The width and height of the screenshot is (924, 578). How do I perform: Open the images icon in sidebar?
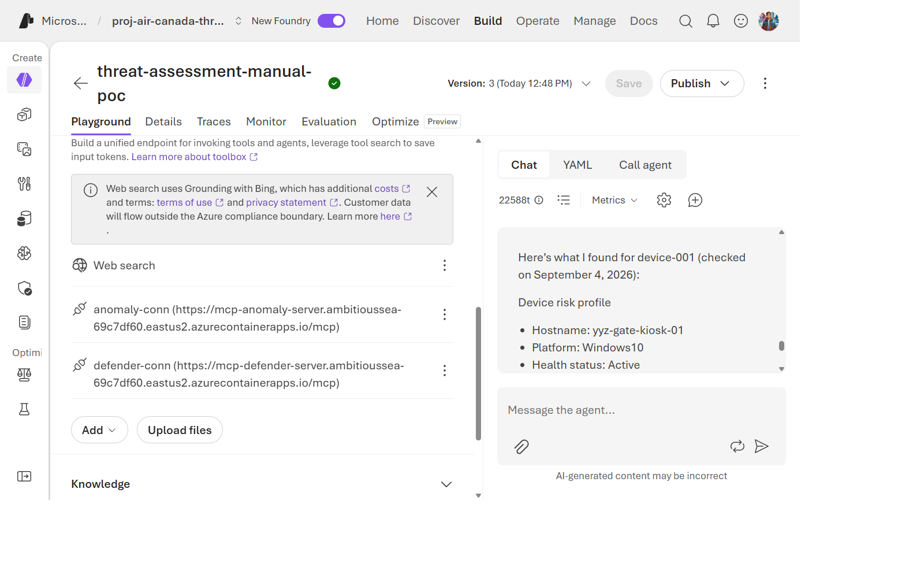click(24, 149)
